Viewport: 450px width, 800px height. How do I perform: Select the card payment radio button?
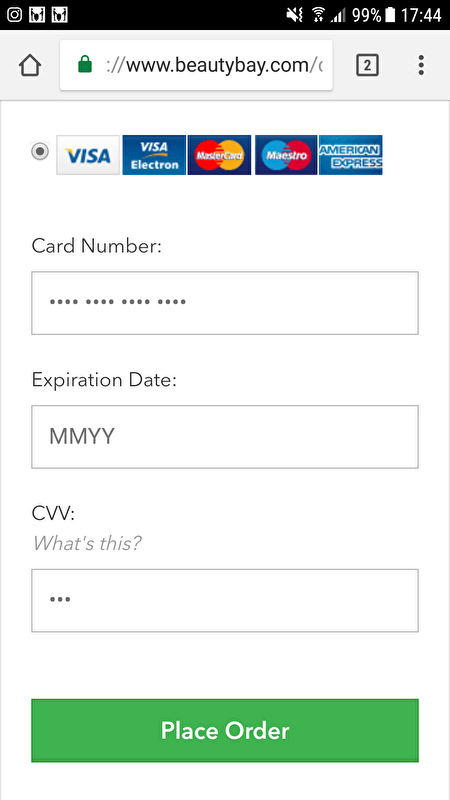coord(40,152)
